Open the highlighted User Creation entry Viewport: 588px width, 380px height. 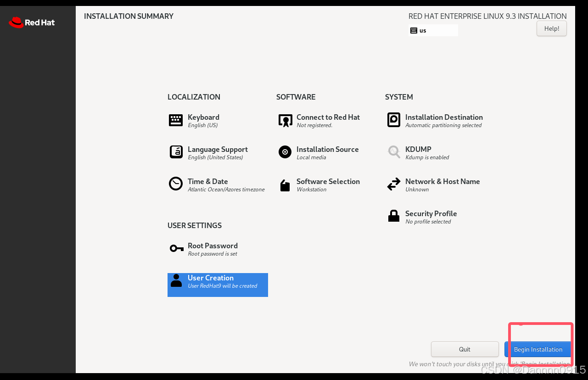(x=218, y=285)
